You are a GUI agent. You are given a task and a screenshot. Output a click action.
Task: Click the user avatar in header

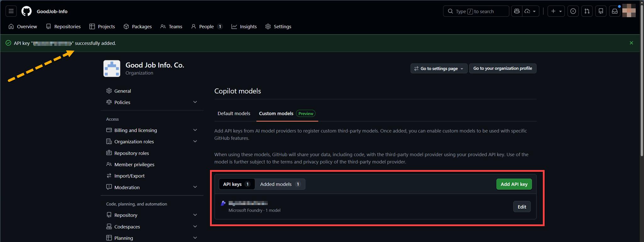tap(629, 11)
